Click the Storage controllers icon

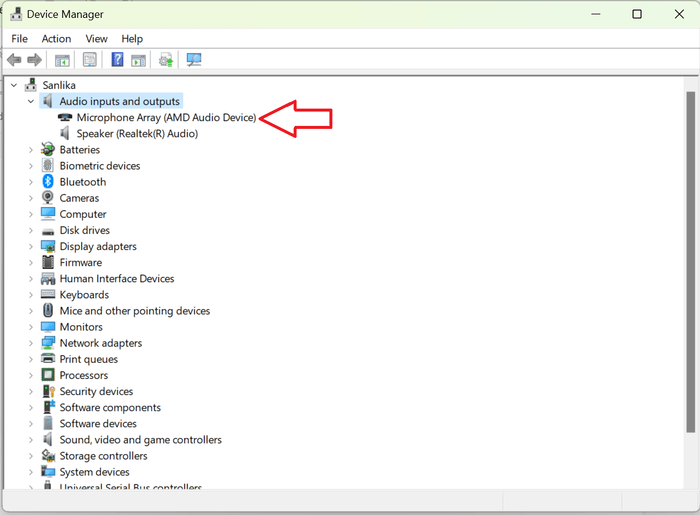click(48, 456)
